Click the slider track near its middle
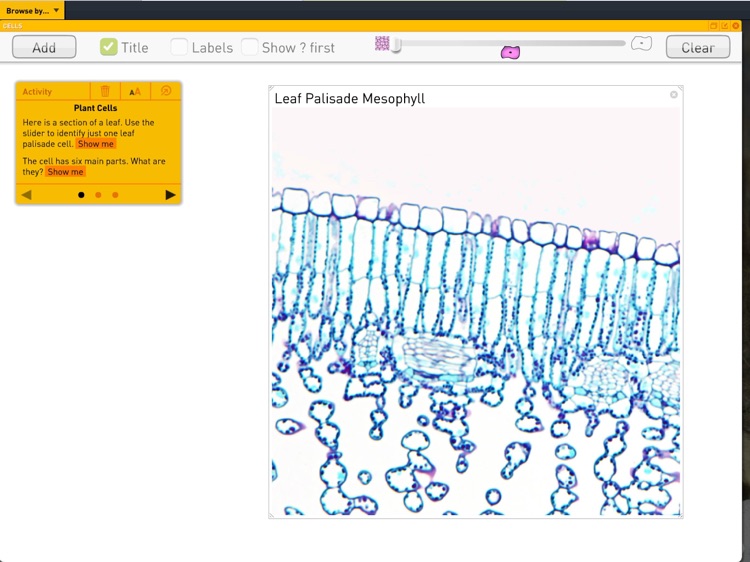Viewport: 750px width, 562px height. tap(509, 43)
